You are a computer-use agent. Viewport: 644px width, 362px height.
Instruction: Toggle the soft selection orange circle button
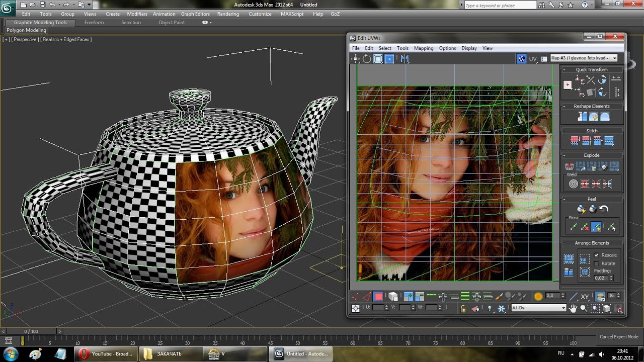coord(538,297)
